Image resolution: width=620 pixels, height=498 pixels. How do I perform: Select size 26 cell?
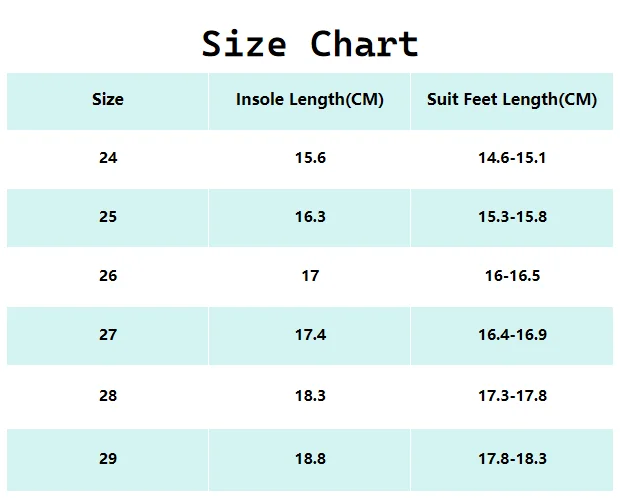[108, 275]
